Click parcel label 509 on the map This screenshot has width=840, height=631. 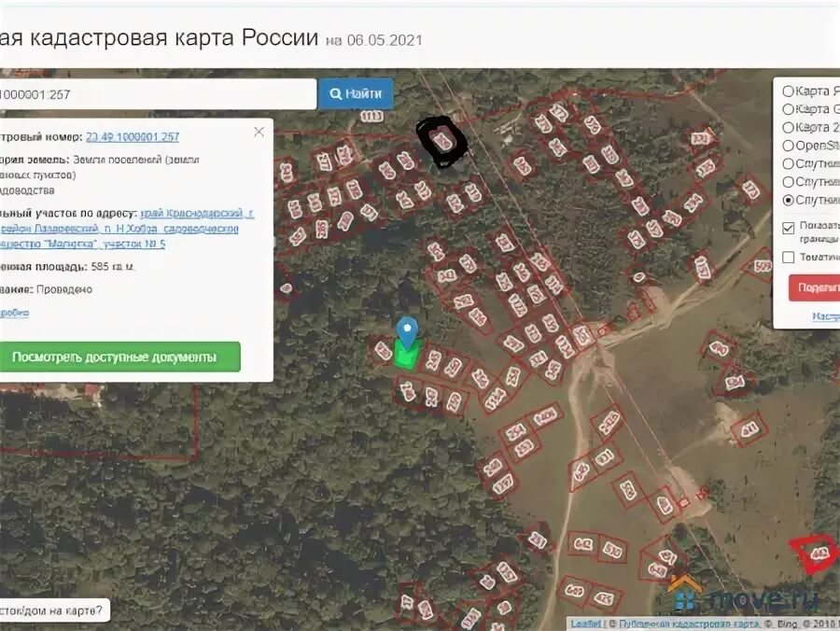(x=763, y=266)
